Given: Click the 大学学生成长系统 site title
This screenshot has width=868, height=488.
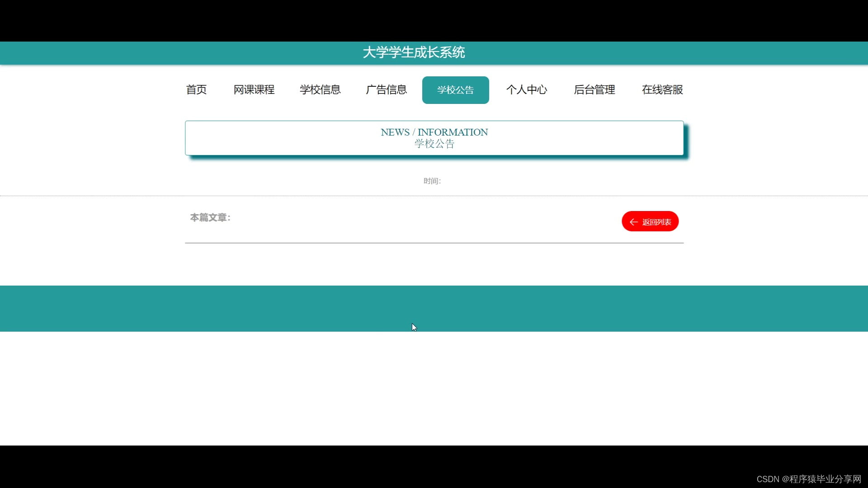Looking at the screenshot, I should (x=414, y=52).
